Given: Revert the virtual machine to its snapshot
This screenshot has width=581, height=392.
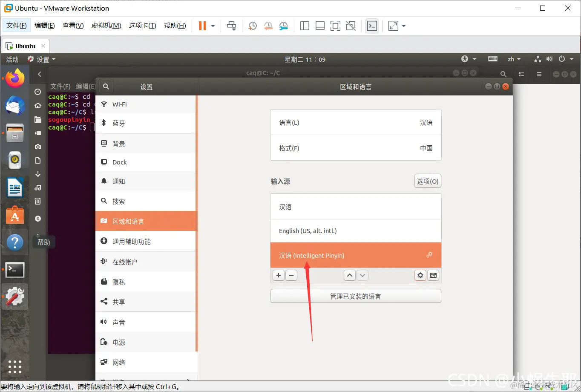Looking at the screenshot, I should (268, 26).
